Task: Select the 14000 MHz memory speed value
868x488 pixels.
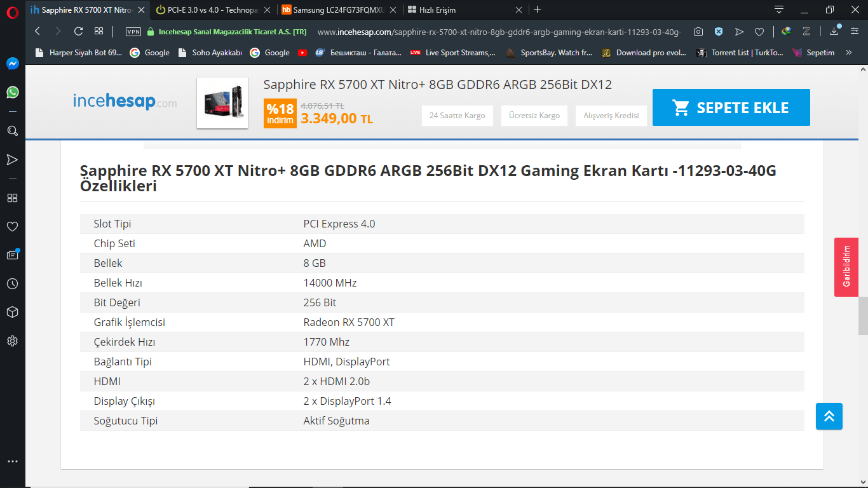Action: point(330,283)
